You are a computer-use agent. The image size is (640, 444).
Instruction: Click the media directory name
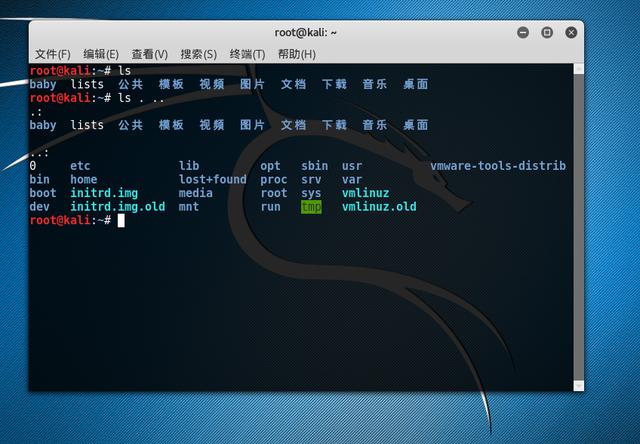(196, 193)
